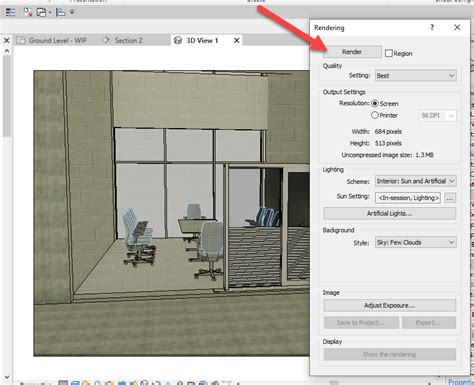Click the Rendering dialog title text
474x385 pixels.
click(x=329, y=28)
